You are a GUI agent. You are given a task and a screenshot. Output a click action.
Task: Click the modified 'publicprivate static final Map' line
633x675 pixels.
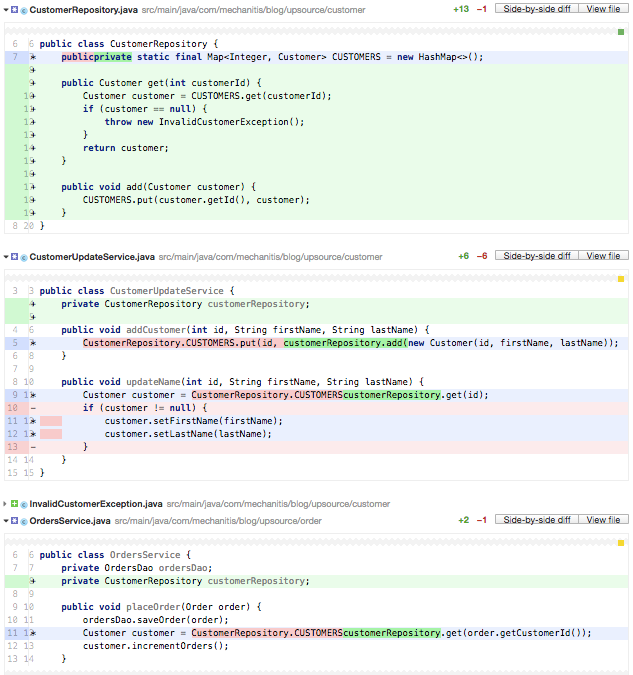(x=272, y=57)
